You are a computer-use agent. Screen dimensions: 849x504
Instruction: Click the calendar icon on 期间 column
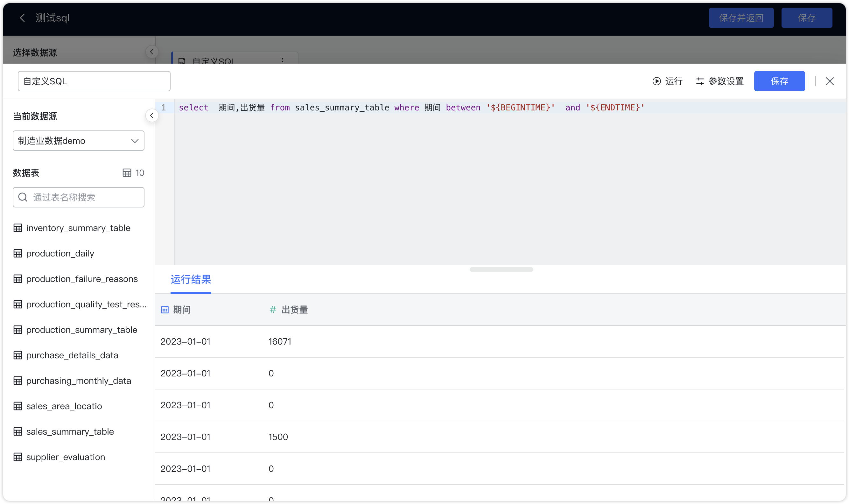pyautogui.click(x=165, y=309)
